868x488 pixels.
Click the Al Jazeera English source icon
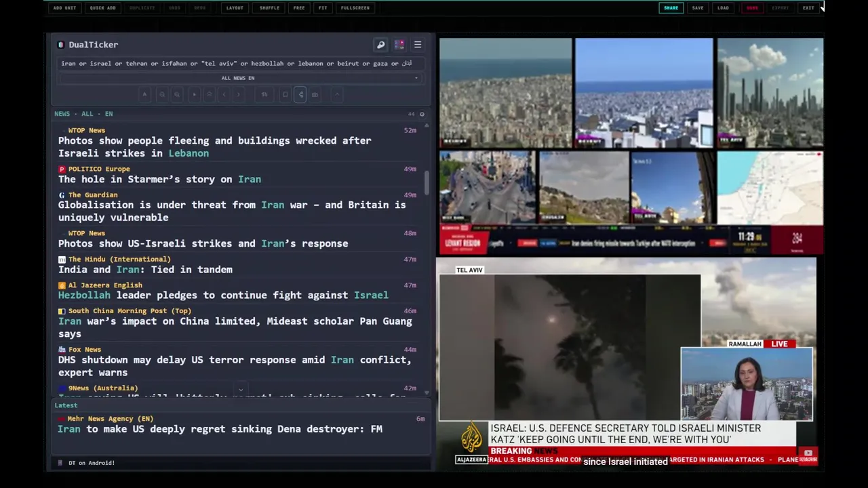pos(62,285)
